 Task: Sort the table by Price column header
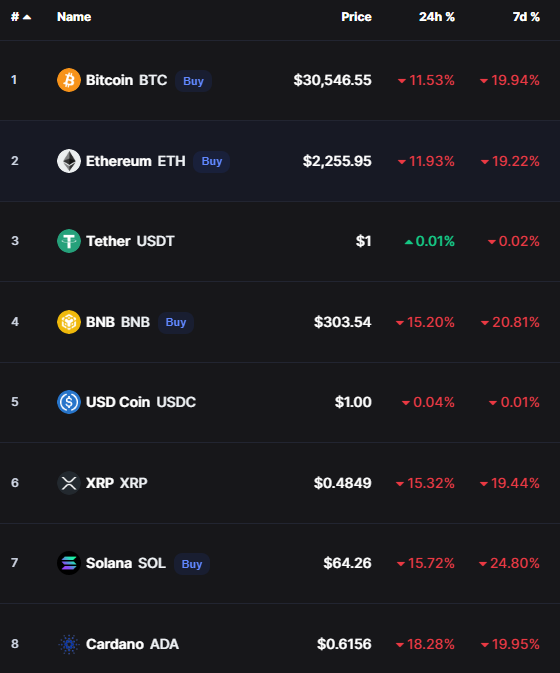point(356,17)
